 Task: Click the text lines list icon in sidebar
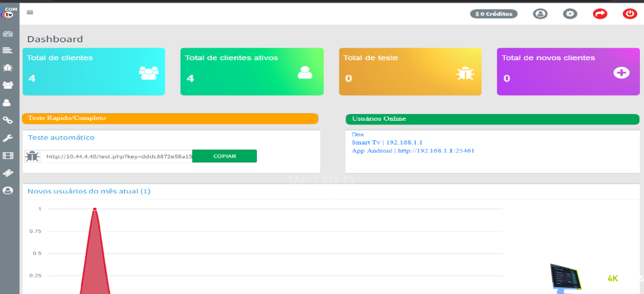(7, 51)
